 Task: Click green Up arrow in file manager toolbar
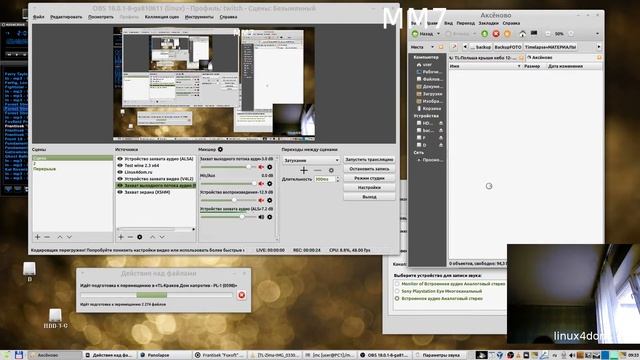click(484, 34)
